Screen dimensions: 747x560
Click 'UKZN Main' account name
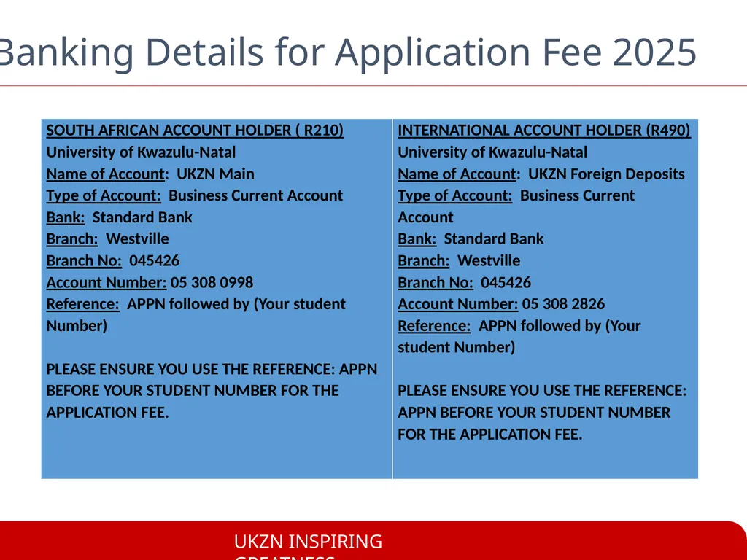pyautogui.click(x=215, y=174)
